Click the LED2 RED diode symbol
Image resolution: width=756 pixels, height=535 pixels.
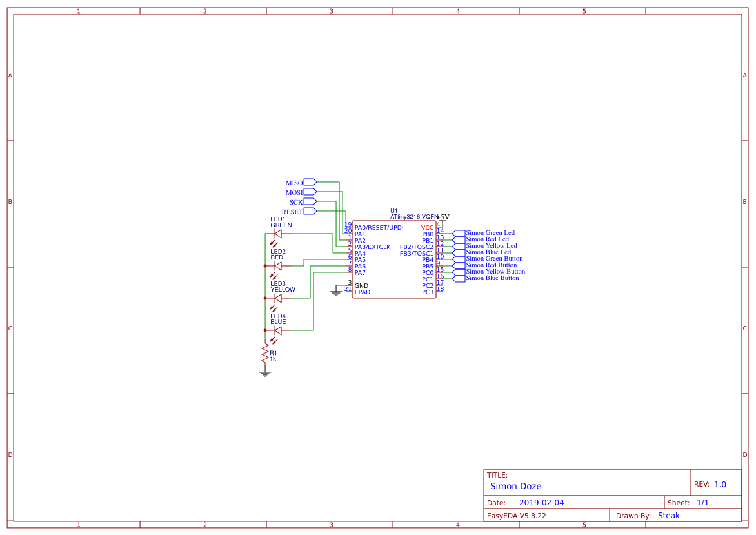point(278,266)
